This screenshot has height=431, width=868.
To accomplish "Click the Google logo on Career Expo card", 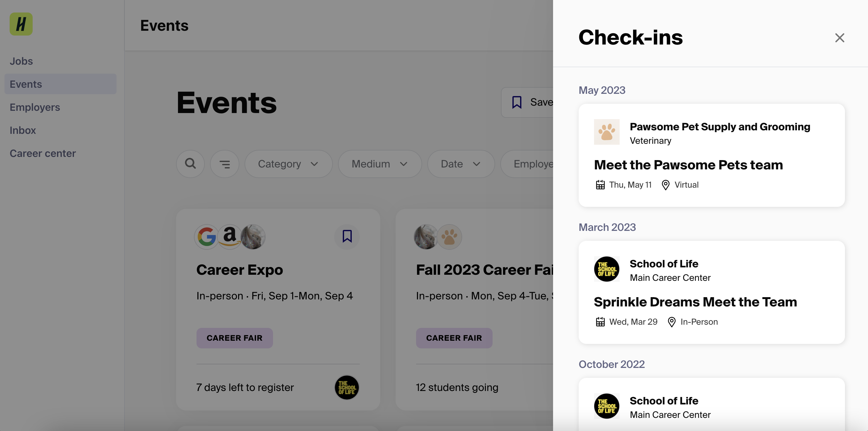I will [206, 237].
